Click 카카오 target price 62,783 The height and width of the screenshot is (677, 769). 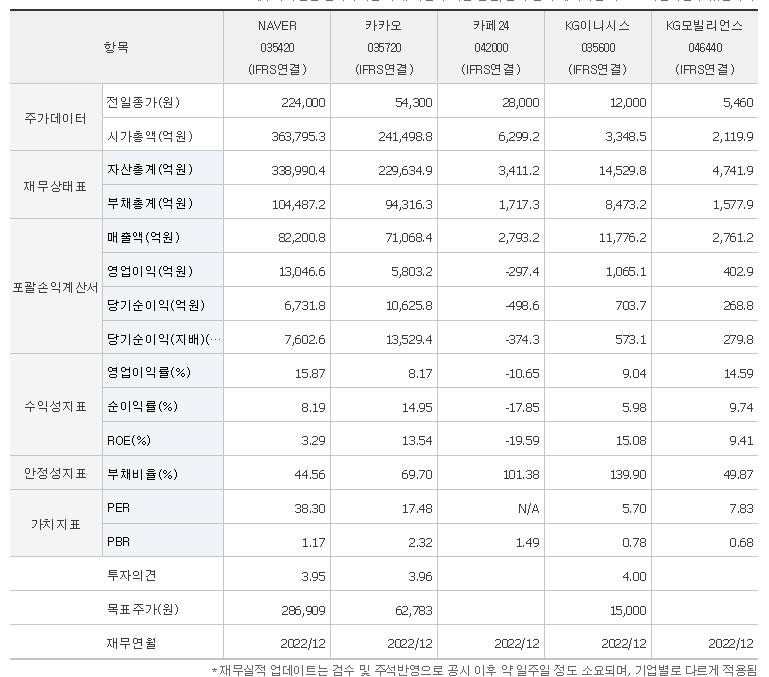[414, 610]
